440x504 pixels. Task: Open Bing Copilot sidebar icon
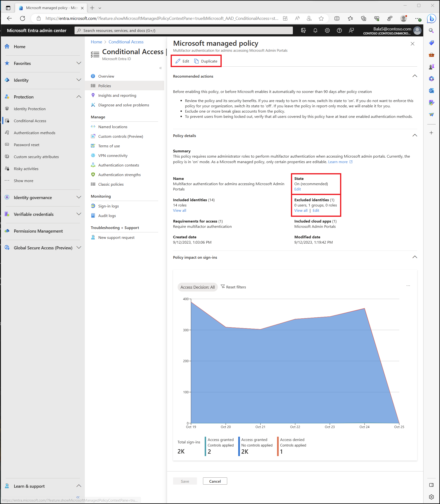[431, 18]
